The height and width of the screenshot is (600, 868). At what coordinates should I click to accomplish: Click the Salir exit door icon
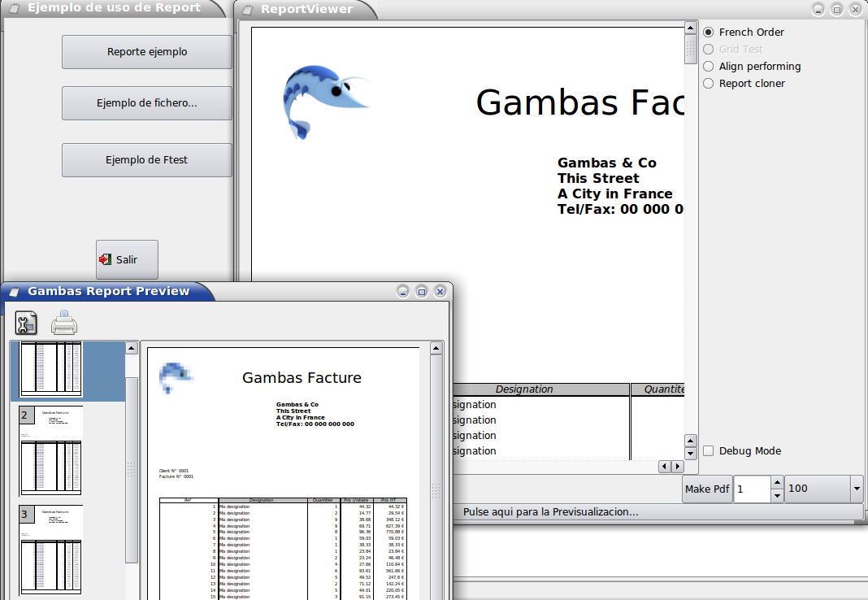pyautogui.click(x=106, y=259)
